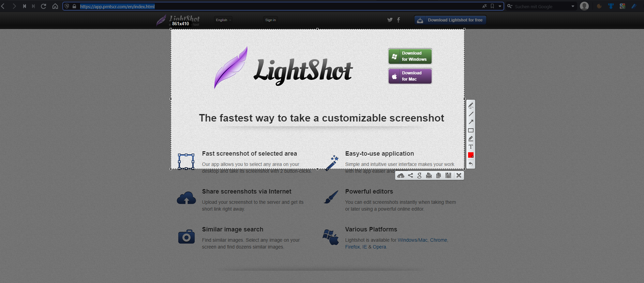Click the S3 Google extension icon
Screen dimensions: 644x283
[623, 6]
